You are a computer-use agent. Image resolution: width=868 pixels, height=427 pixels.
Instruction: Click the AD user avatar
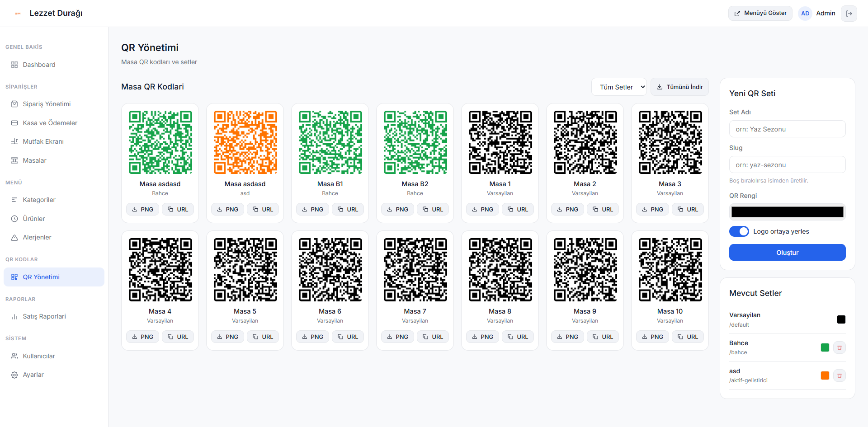click(805, 14)
